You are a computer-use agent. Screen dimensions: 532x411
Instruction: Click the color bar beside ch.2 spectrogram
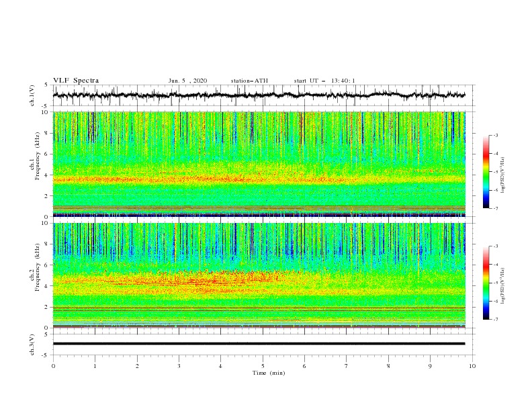click(486, 283)
